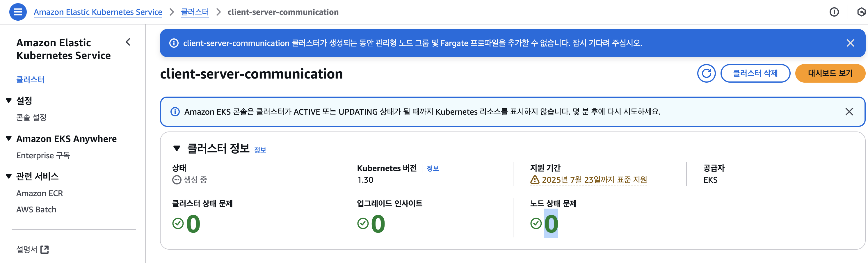Dismiss the blue Fargate profile banner
Viewport: 868px width, 263px height.
[850, 43]
